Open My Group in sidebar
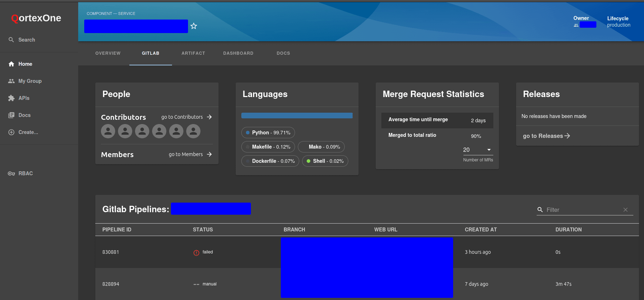This screenshot has width=644, height=300. coord(39,81)
